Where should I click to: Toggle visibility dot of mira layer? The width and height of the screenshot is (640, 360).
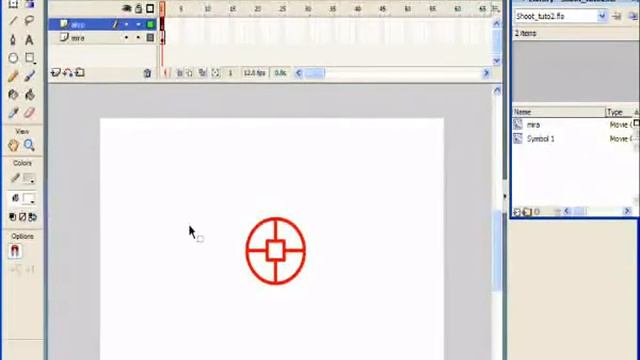[127, 38]
